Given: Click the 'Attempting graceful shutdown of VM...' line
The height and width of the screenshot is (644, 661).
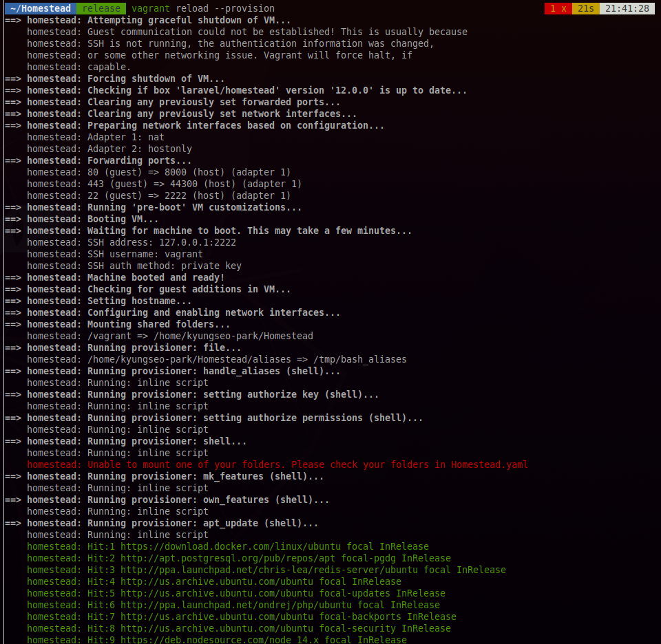Looking at the screenshot, I should coord(147,20).
